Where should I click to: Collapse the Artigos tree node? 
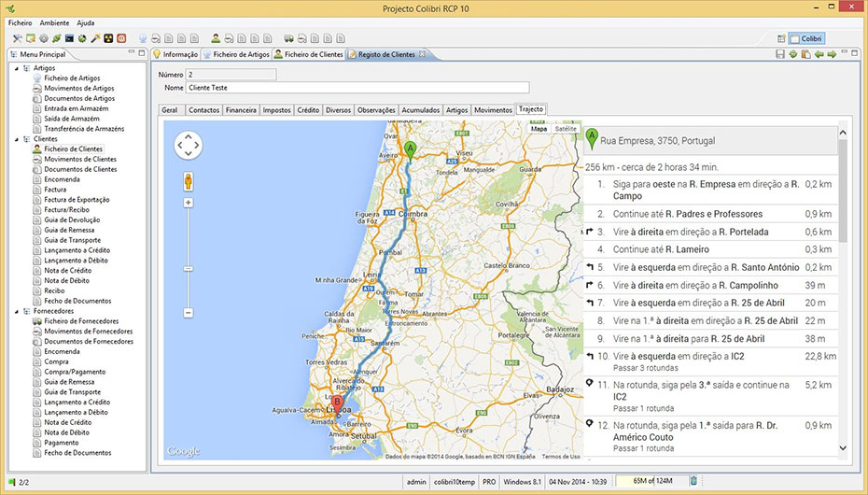click(16, 68)
